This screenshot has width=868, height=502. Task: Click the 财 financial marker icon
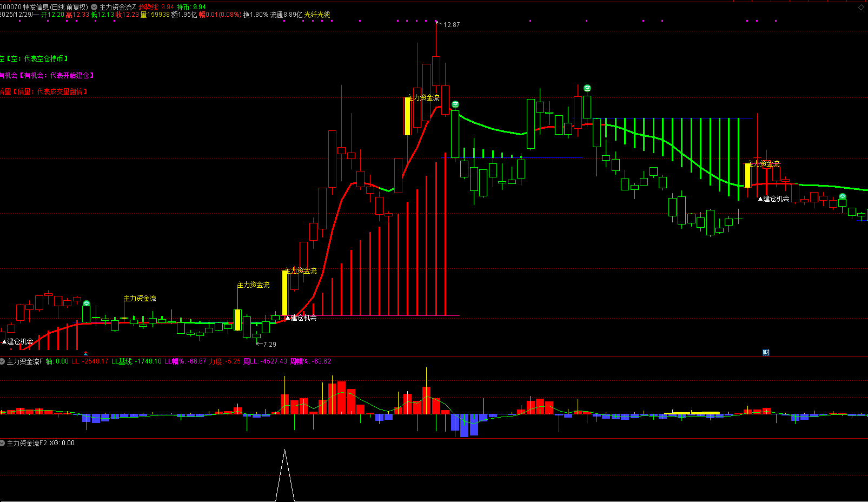[x=766, y=353]
